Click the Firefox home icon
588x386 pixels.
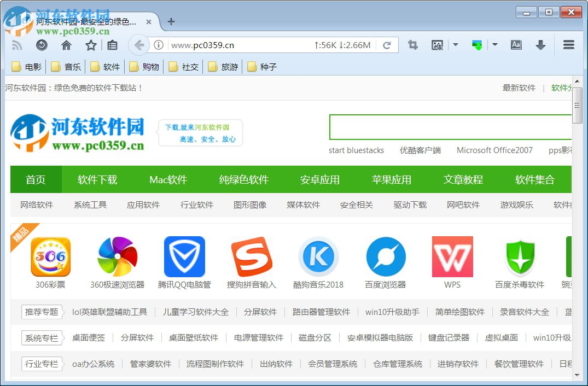pyautogui.click(x=66, y=45)
